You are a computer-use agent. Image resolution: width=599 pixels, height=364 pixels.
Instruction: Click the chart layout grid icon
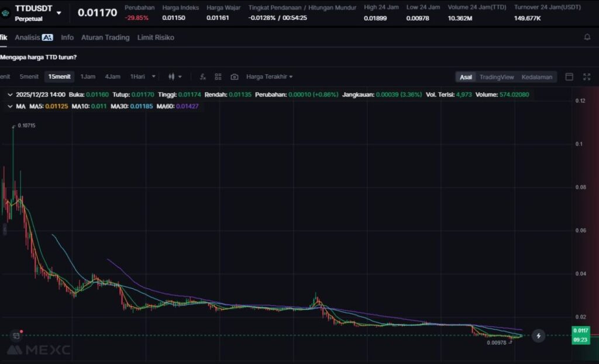point(218,77)
